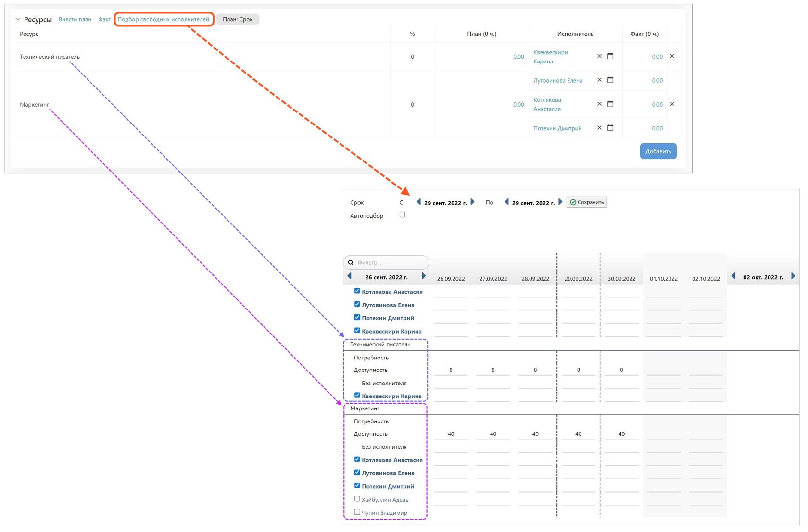Remove executor Лутовинова Елена with X icon
Screen dimensions: 808x532
(599, 80)
